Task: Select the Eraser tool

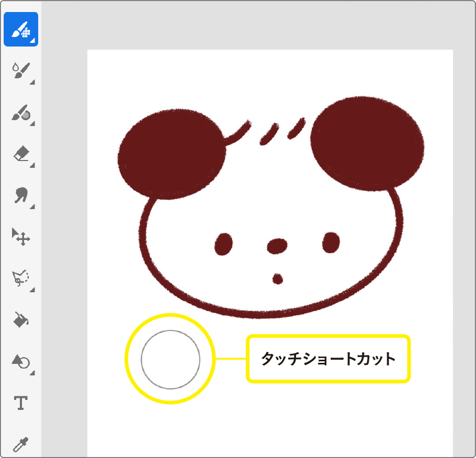Action: pos(21,154)
